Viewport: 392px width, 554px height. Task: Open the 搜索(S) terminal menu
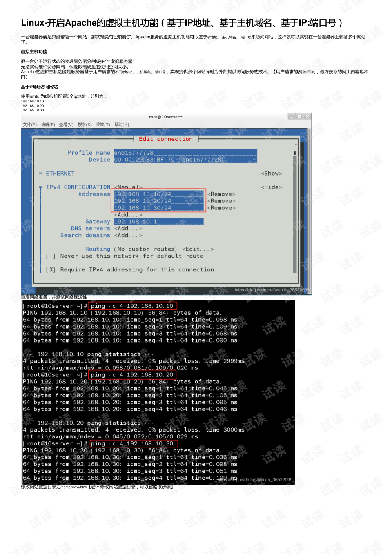pos(85,125)
